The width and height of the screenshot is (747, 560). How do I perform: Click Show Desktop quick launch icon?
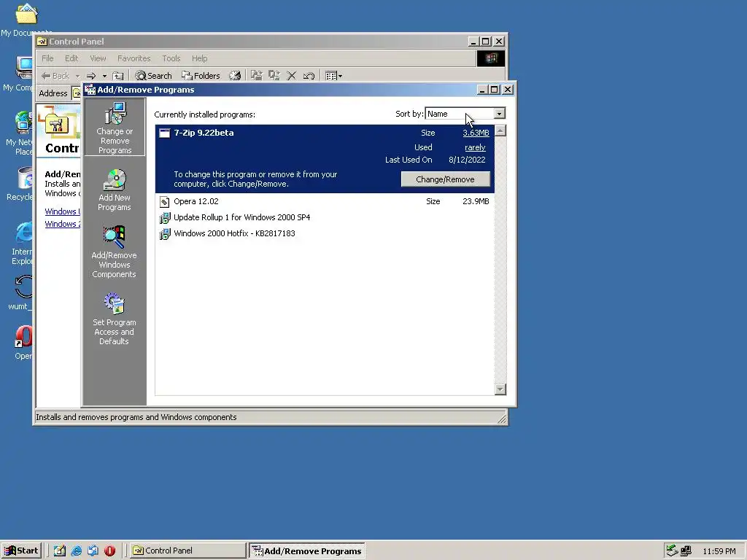(60, 551)
